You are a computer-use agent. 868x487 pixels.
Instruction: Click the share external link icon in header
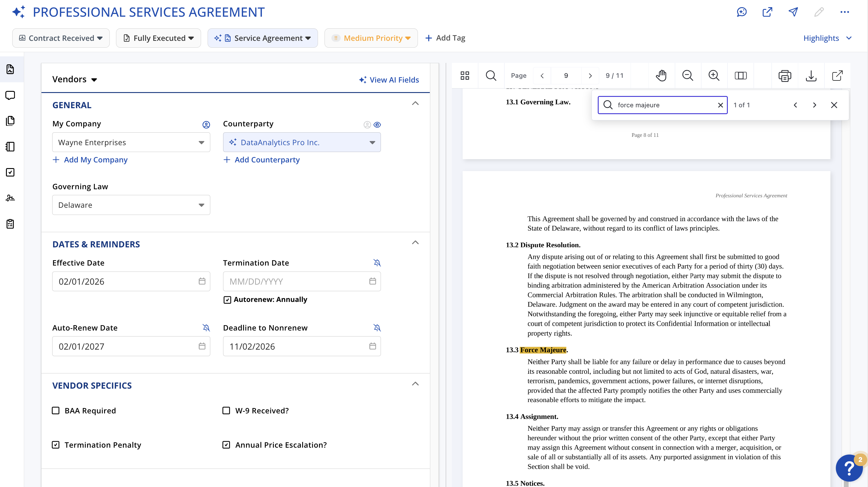tap(767, 12)
